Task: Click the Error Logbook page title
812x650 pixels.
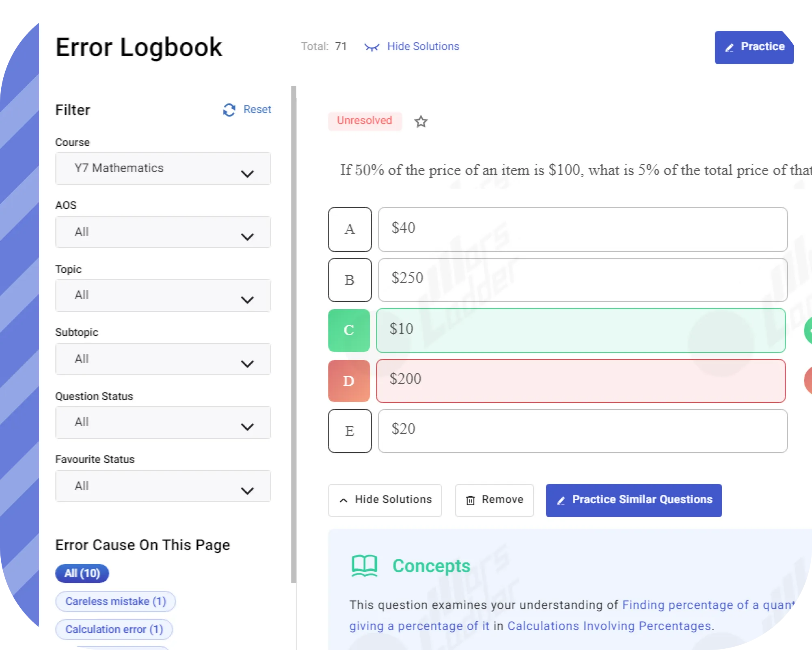Action: 139,48
